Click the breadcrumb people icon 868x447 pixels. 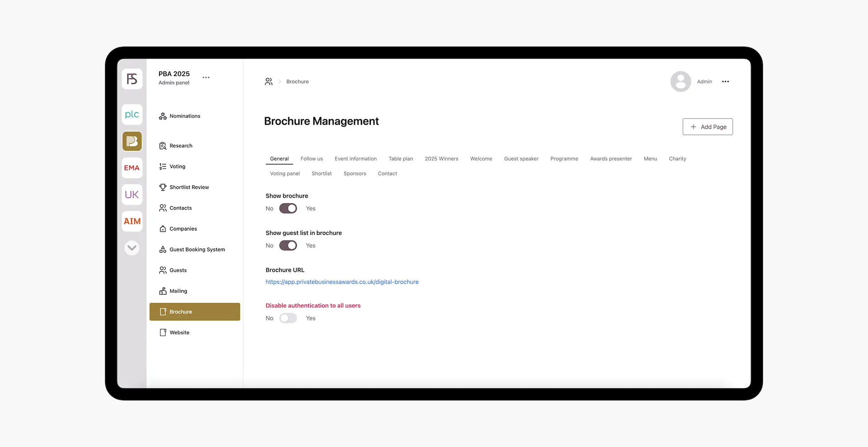(269, 82)
